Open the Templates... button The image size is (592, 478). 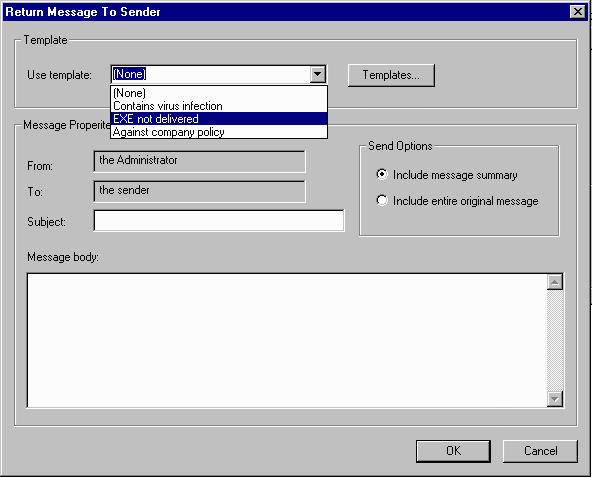[391, 75]
